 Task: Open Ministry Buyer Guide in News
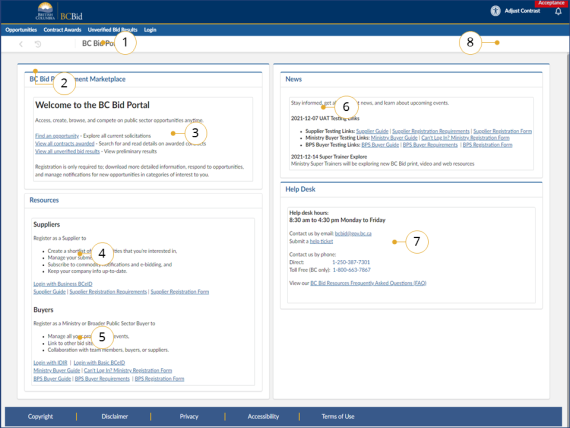tap(394, 138)
